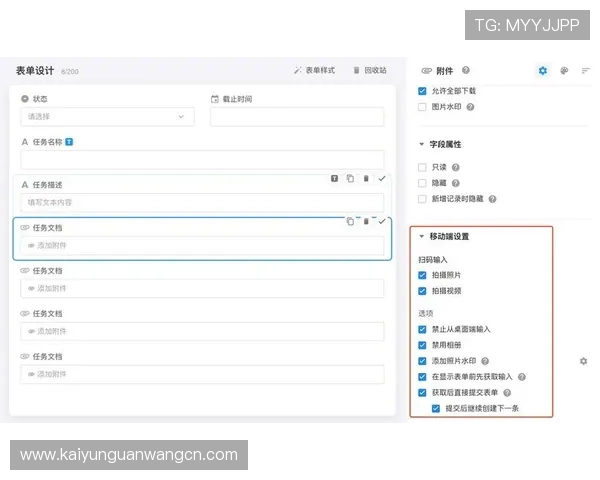
Task: Click help icon beside 新增记录时隐藏
Action: (492, 199)
